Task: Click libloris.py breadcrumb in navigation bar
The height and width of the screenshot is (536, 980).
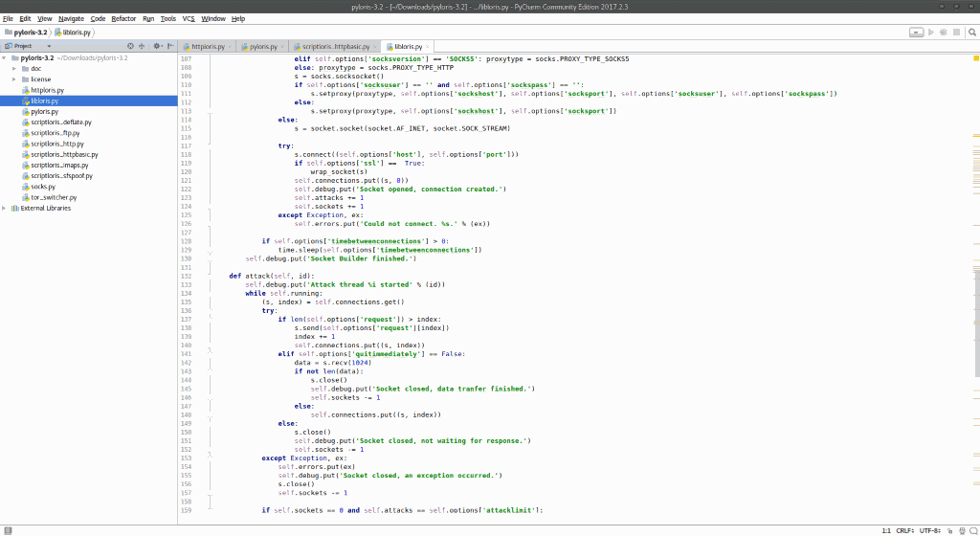Action: 73,32
